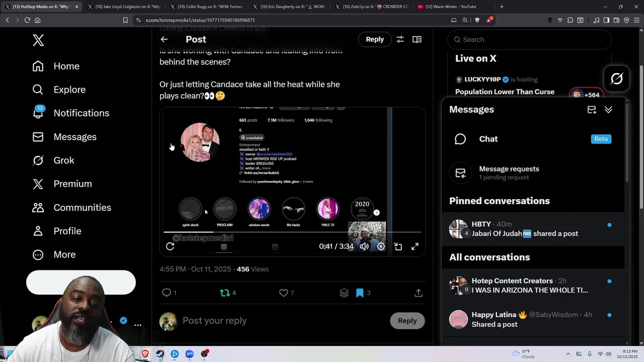This screenshot has width=644, height=362.
Task: Toggle the bookmark on the post
Action: (x=360, y=293)
